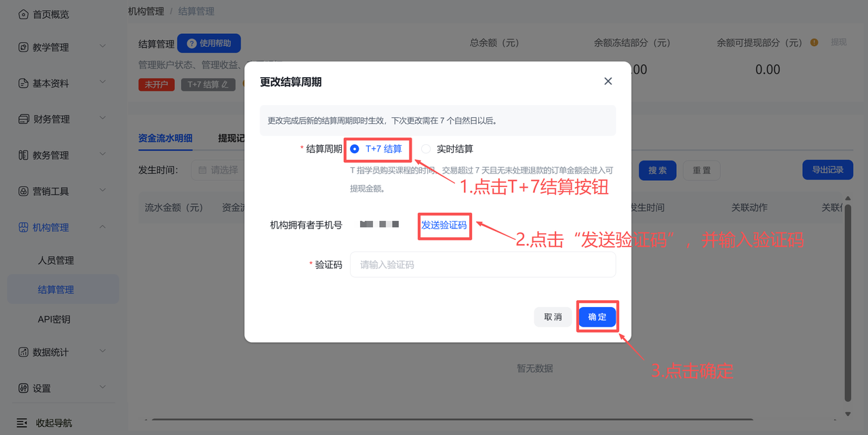Click the 基本资料 folder icon
This screenshot has height=435, width=868.
[23, 83]
